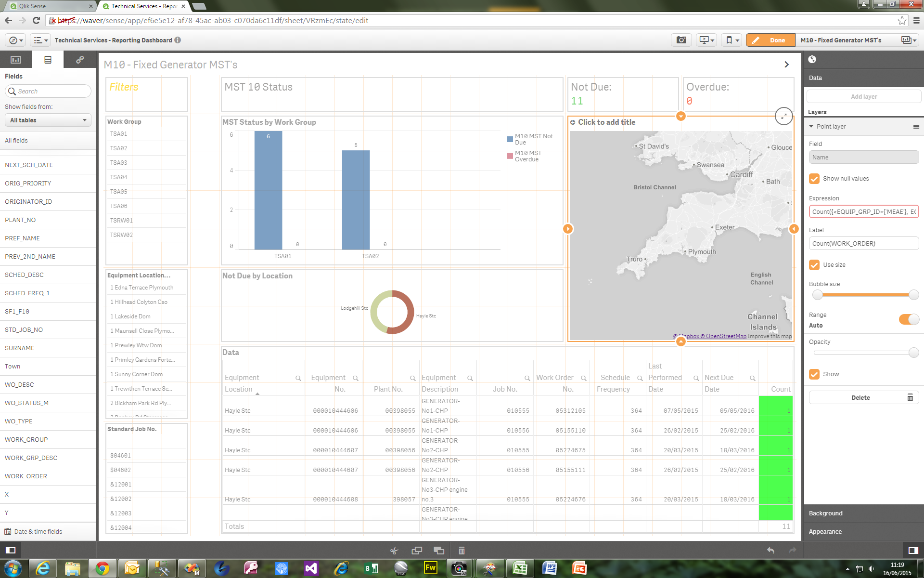This screenshot has height=578, width=924.
Task: Toggle the right properties panel
Action: click(x=913, y=550)
